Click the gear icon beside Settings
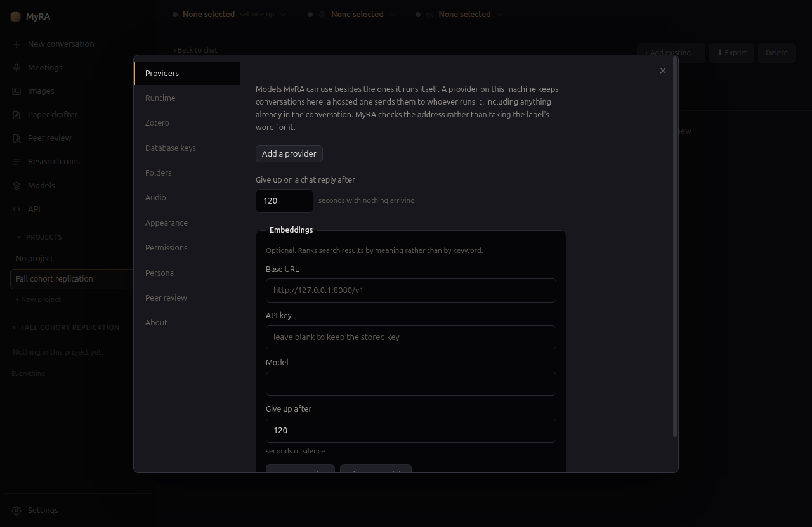Viewport: 812px width, 527px height. click(x=16, y=511)
